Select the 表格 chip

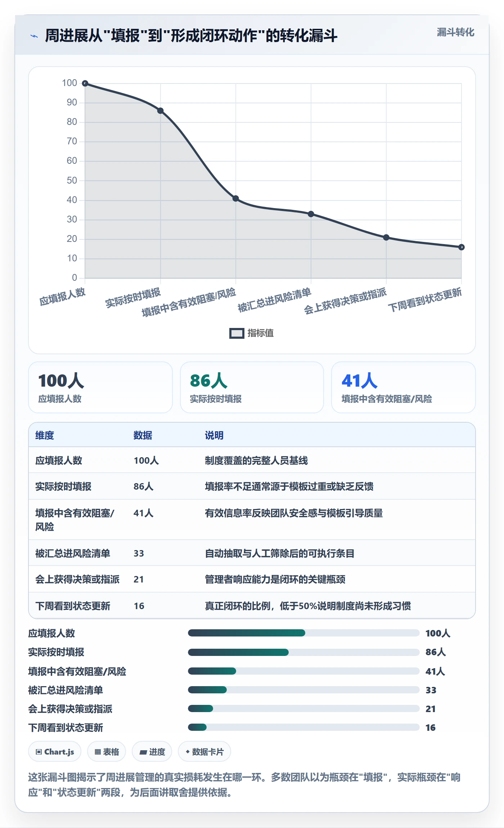pos(107,752)
